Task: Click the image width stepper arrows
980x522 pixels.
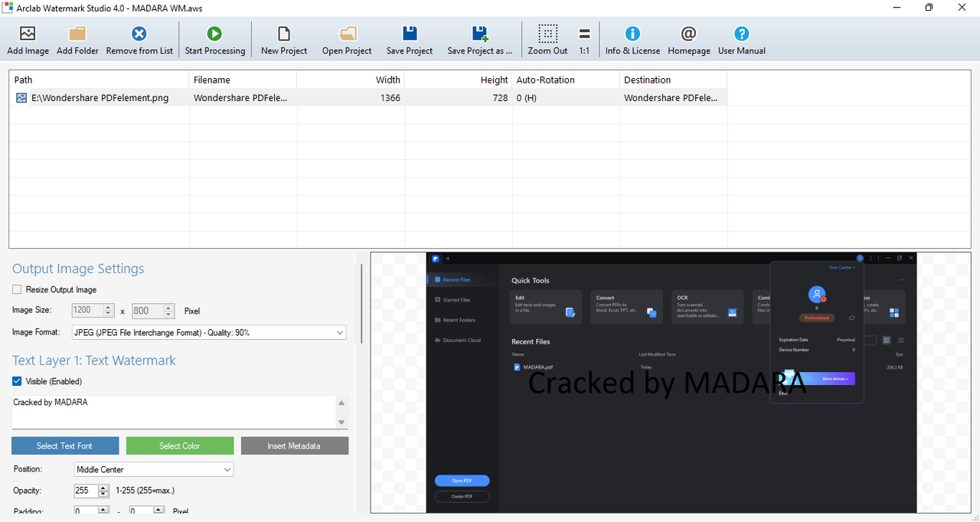Action: point(109,311)
